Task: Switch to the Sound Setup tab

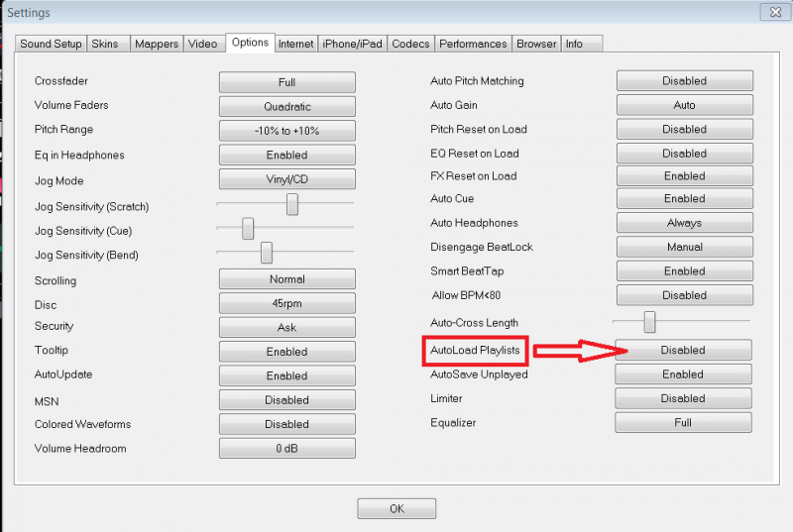Action: pyautogui.click(x=51, y=44)
